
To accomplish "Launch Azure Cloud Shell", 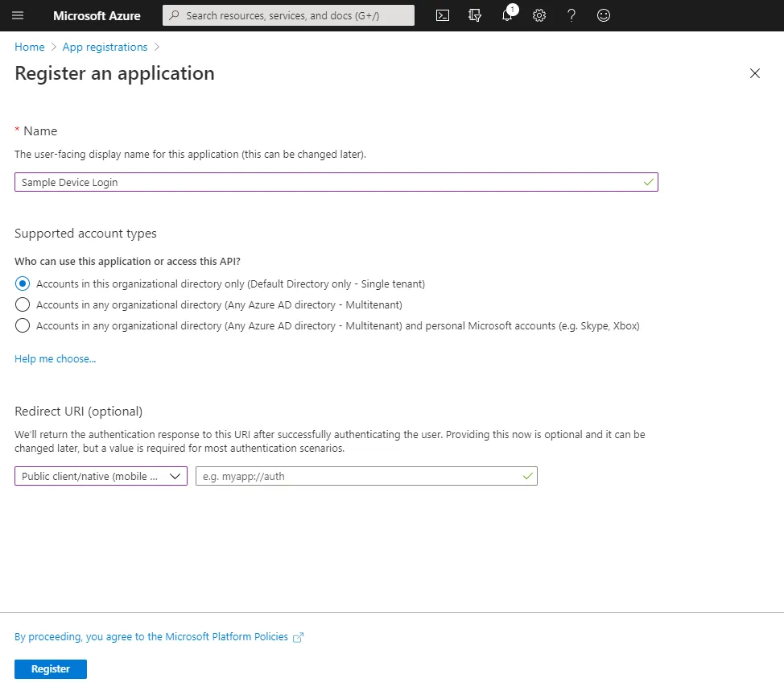I will (x=442, y=15).
